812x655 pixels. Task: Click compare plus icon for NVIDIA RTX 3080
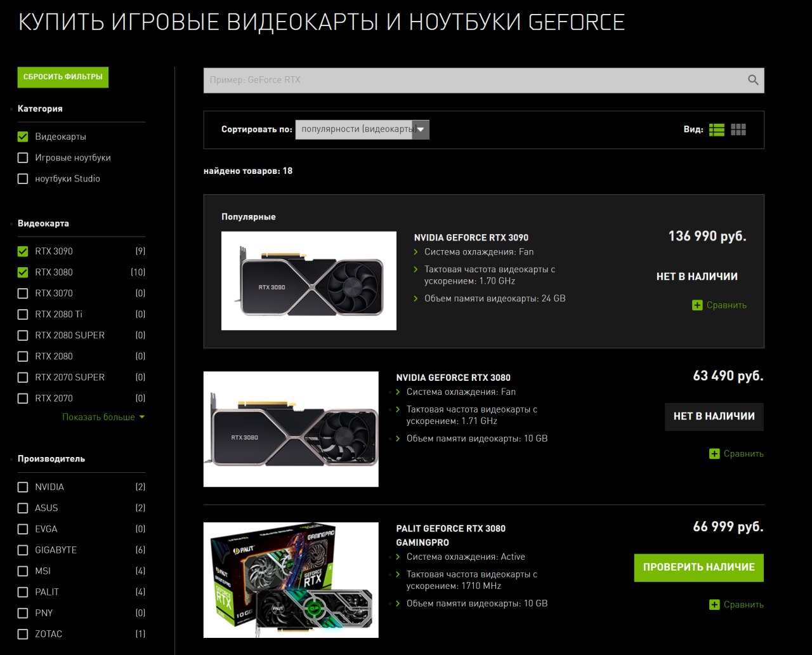pos(714,454)
